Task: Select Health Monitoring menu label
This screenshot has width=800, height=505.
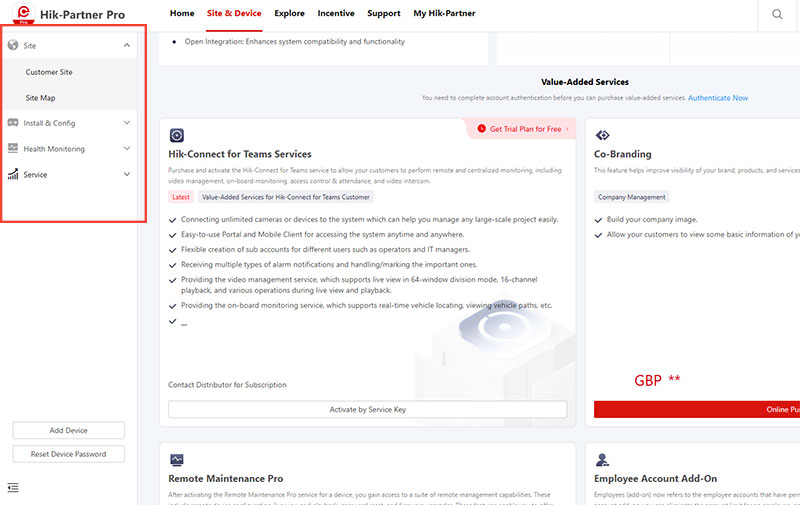Action: point(54,148)
